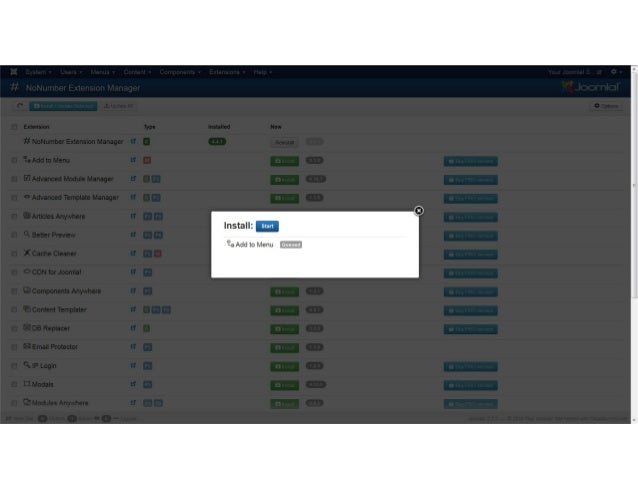Open the Your Joomla! site link at top right
The width and height of the screenshot is (638, 479).
pyautogui.click(x=575, y=72)
